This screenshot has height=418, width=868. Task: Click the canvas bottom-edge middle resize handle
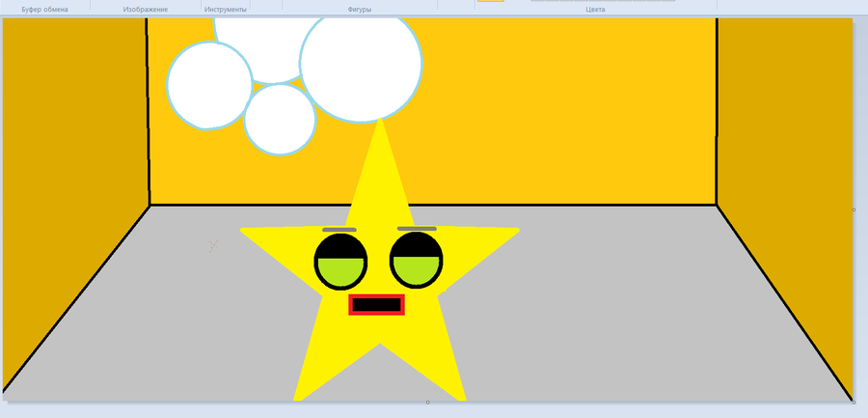428,402
